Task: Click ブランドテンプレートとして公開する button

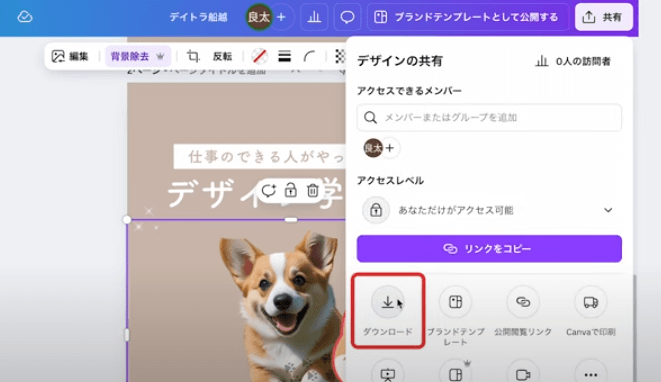Action: tap(467, 17)
